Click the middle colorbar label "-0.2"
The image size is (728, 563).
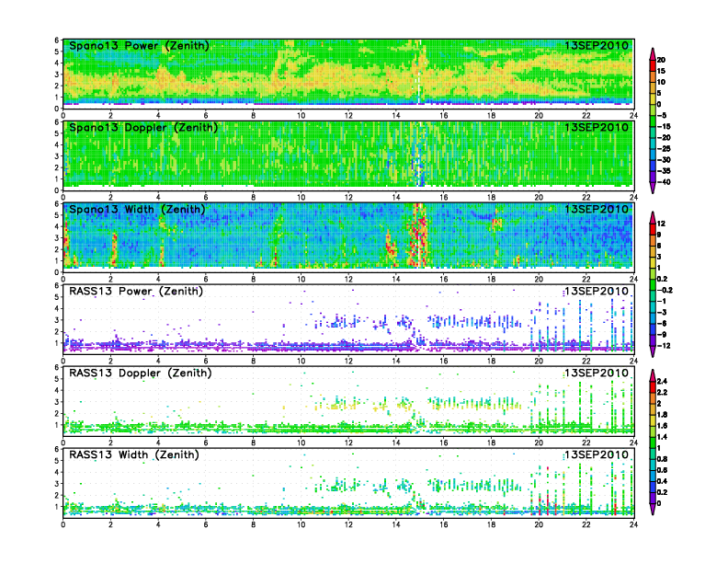coord(665,290)
